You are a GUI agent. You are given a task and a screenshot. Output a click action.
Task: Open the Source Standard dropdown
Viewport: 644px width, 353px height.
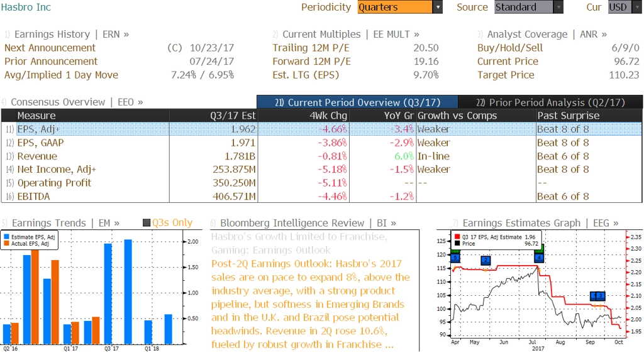coord(528,7)
